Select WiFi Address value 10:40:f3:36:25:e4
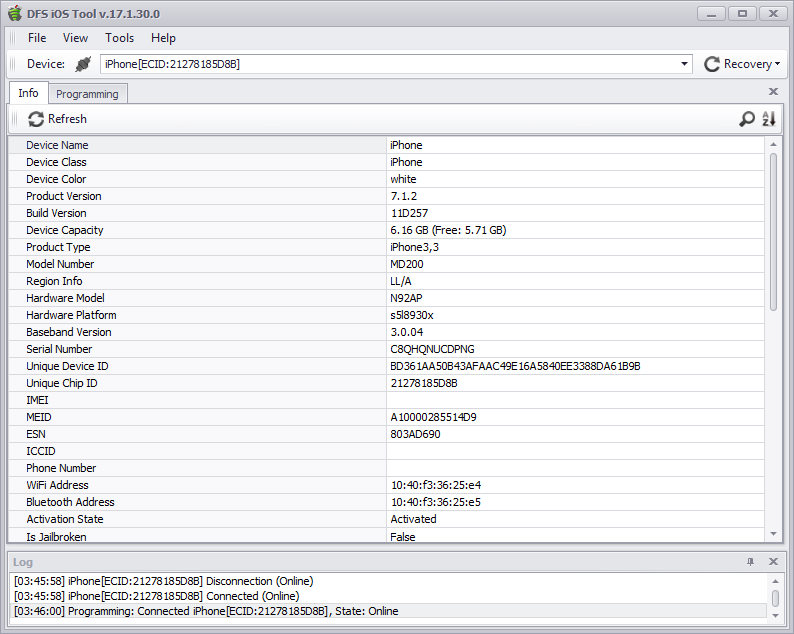This screenshot has width=794, height=634. coord(436,485)
